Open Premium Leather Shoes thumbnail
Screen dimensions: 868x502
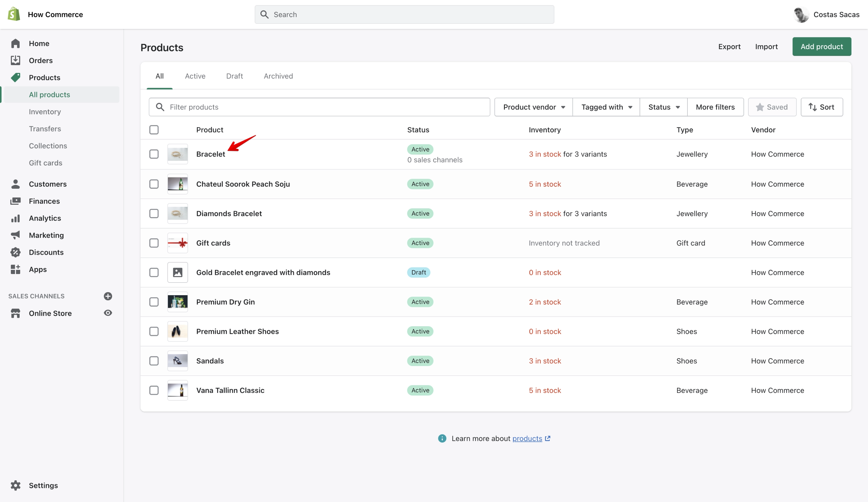178,331
